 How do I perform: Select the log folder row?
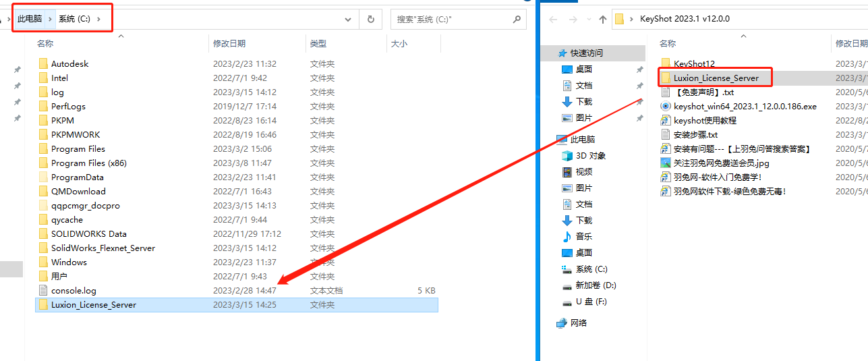(236, 92)
